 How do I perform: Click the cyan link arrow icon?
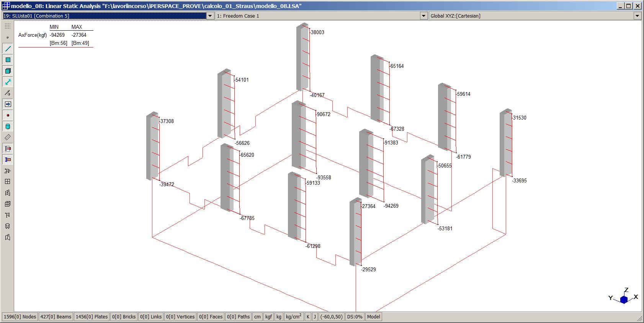click(x=8, y=82)
